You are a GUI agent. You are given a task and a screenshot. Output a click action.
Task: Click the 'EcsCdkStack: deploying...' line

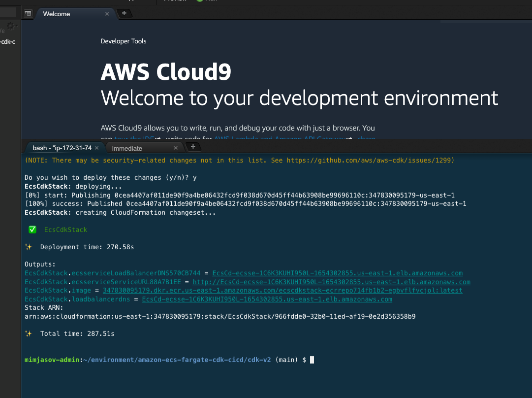tap(73, 186)
